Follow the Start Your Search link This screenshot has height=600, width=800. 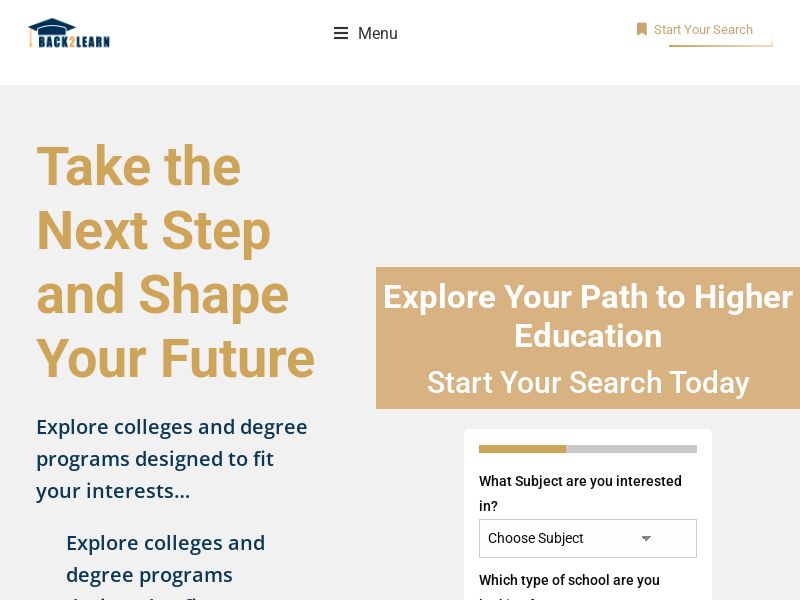coord(703,30)
